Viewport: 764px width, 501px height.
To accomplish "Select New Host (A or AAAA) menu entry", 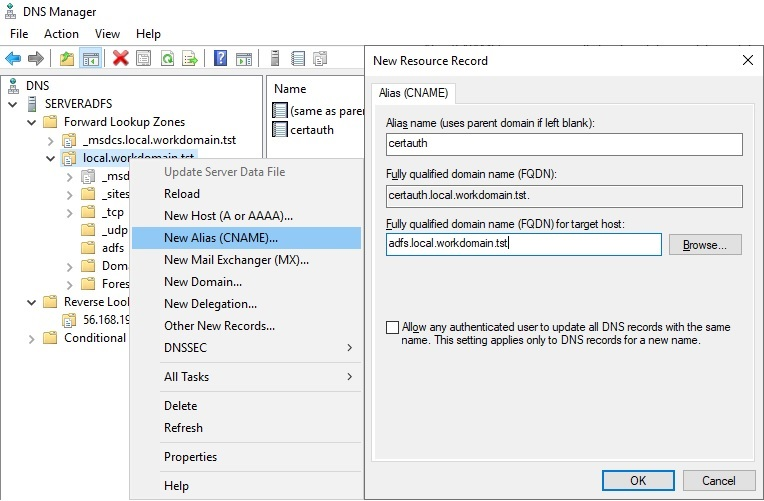I will 228,216.
